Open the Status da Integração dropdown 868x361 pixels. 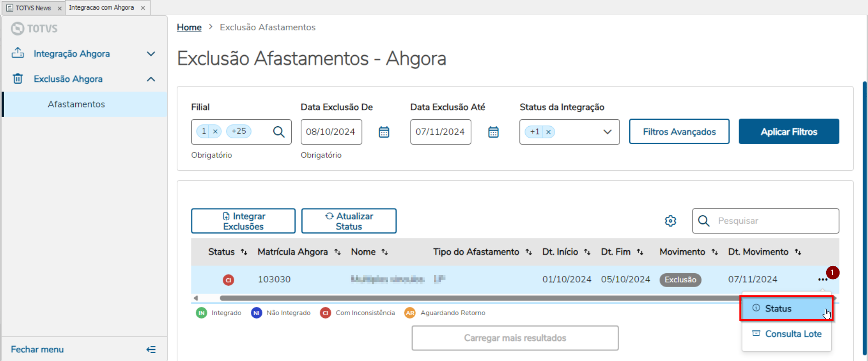pos(607,132)
